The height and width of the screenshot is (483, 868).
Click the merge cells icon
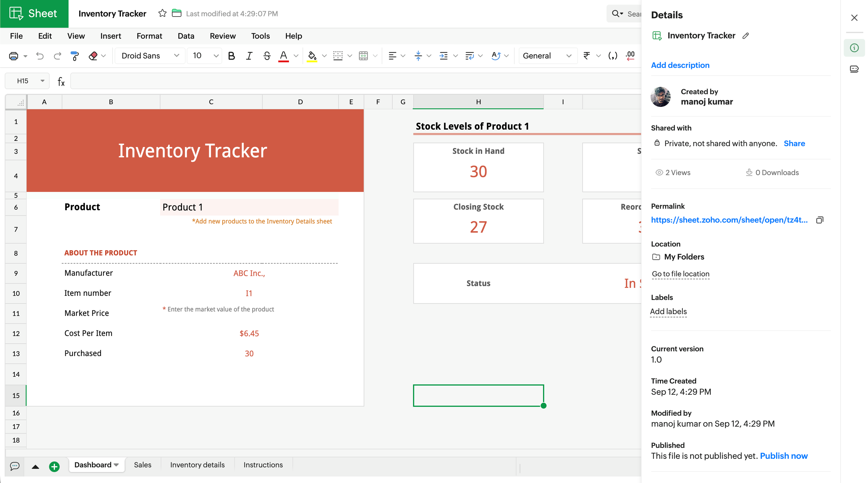pyautogui.click(x=363, y=56)
